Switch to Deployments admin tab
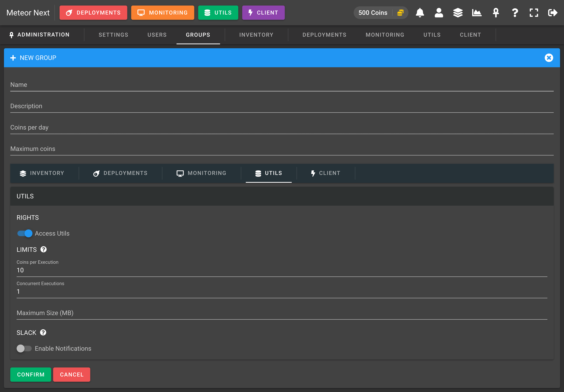564x392 pixels. (x=324, y=35)
